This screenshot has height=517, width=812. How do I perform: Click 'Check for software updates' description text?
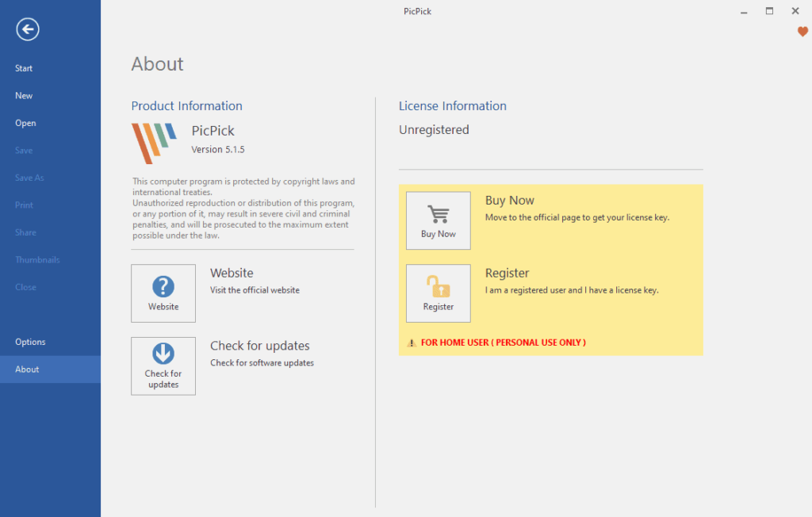262,362
